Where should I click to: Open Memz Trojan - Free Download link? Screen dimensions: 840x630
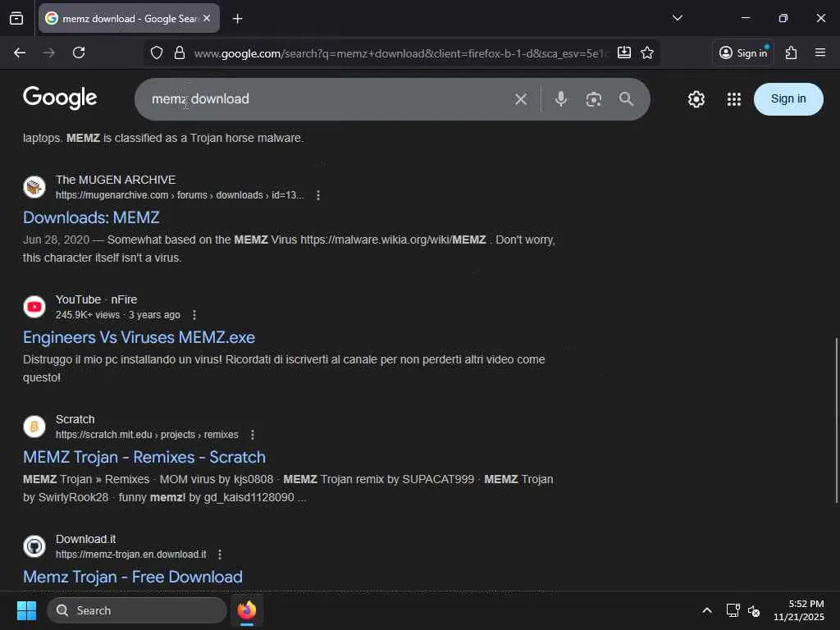pos(132,577)
